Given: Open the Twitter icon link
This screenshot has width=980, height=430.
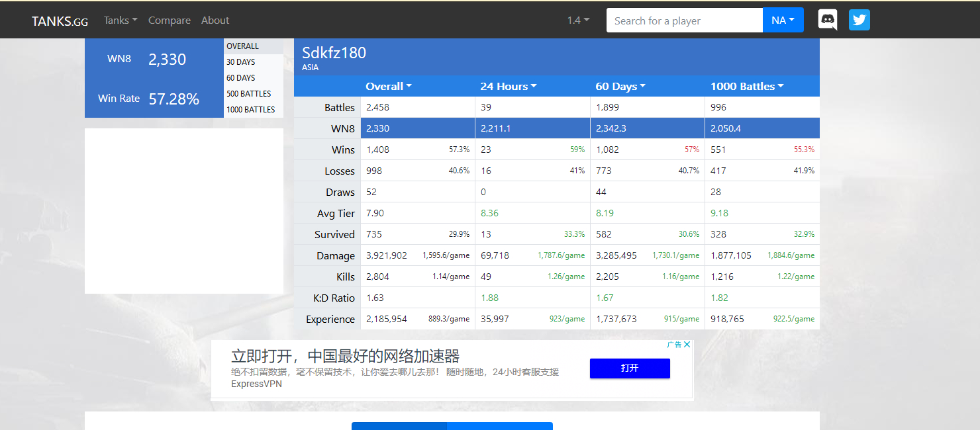Looking at the screenshot, I should [x=859, y=20].
